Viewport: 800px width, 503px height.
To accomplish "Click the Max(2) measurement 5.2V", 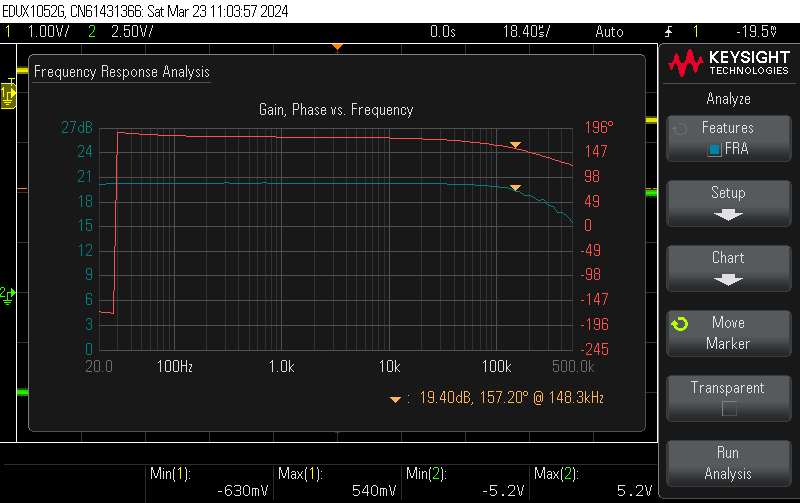I will pyautogui.click(x=634, y=491).
